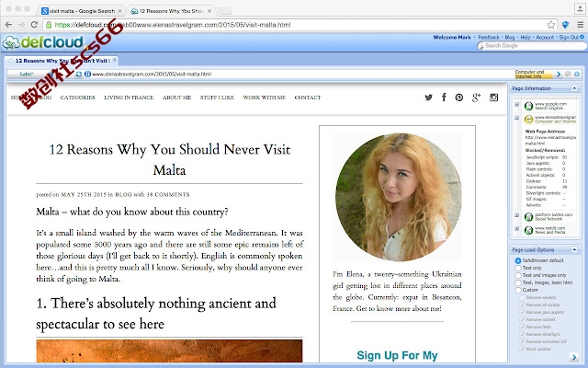This screenshot has width=588, height=368.
Task: Click the blue shield extension icon
Action: pos(566,25)
